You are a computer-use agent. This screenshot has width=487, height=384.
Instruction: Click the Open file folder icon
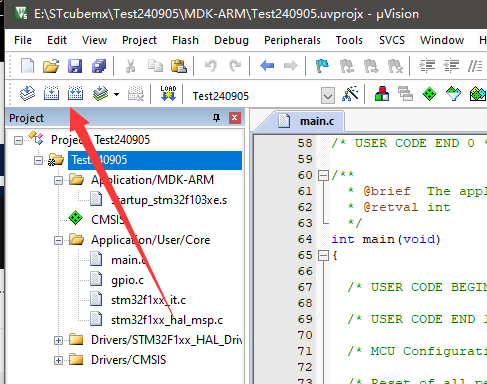tap(51, 66)
